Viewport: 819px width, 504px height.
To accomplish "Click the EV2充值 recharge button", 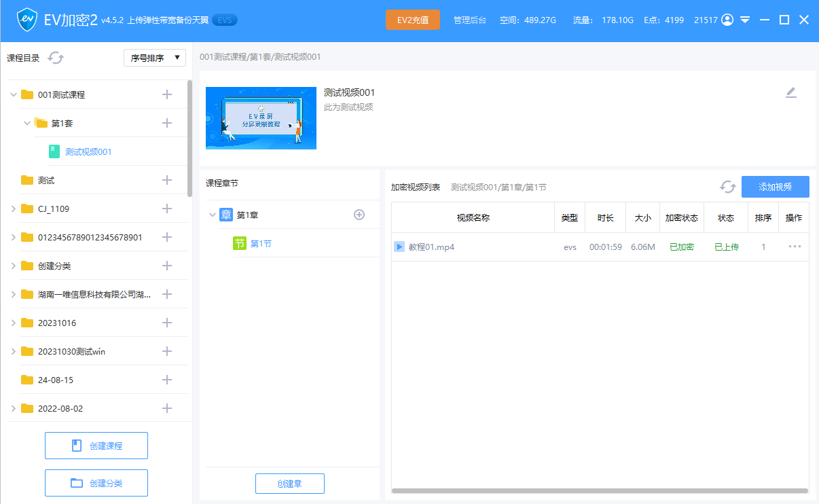I will pos(412,20).
